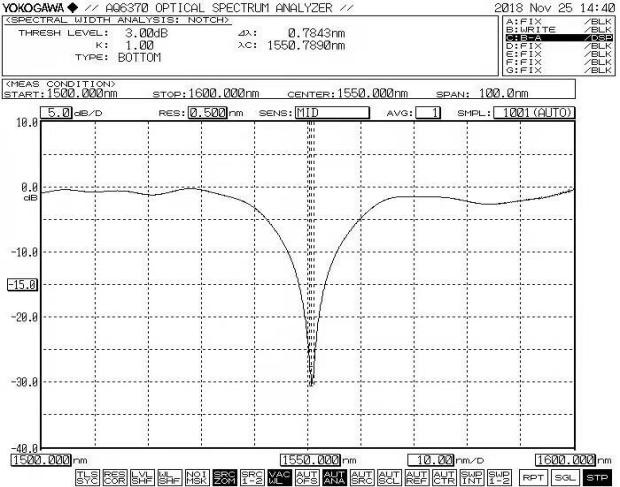Click the SRC ZOM indicator
620x487 pixels.
tap(225, 477)
